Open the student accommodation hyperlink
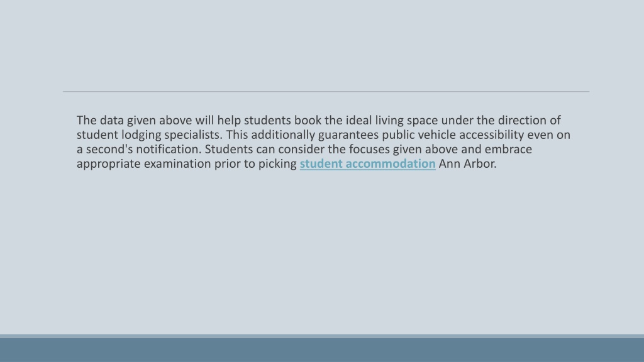Viewport: 644px width, 362px height. point(367,164)
